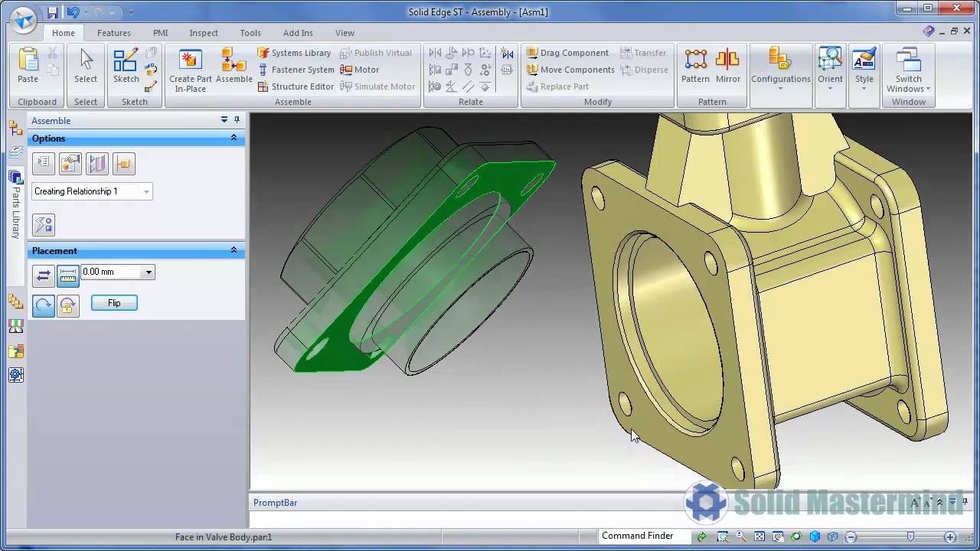Click the Command Finder field
980x551 pixels.
tap(644, 536)
